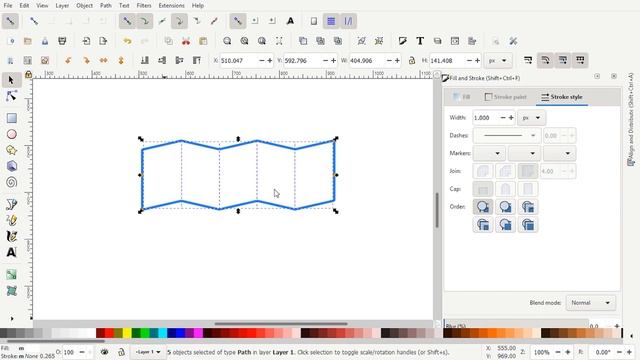
Task: Open the start Markers dropdown
Action: [x=489, y=153]
